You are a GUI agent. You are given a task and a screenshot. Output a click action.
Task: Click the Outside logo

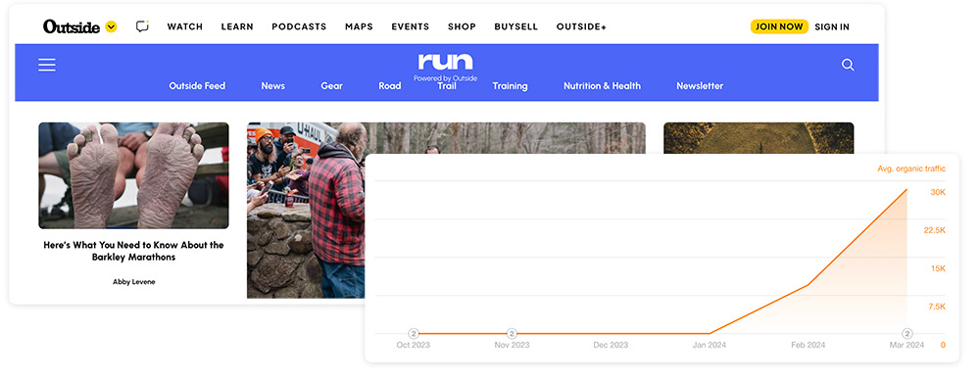click(72, 26)
